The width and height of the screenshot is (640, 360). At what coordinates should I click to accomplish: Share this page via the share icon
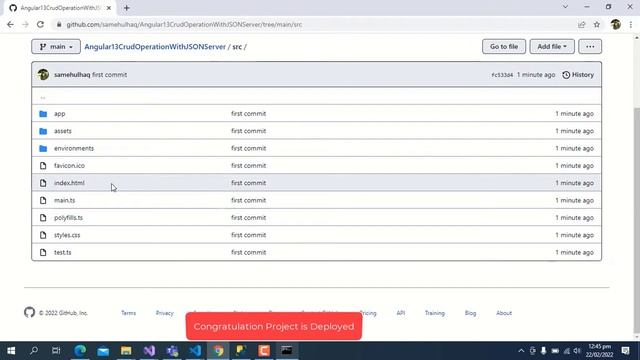pos(582,24)
